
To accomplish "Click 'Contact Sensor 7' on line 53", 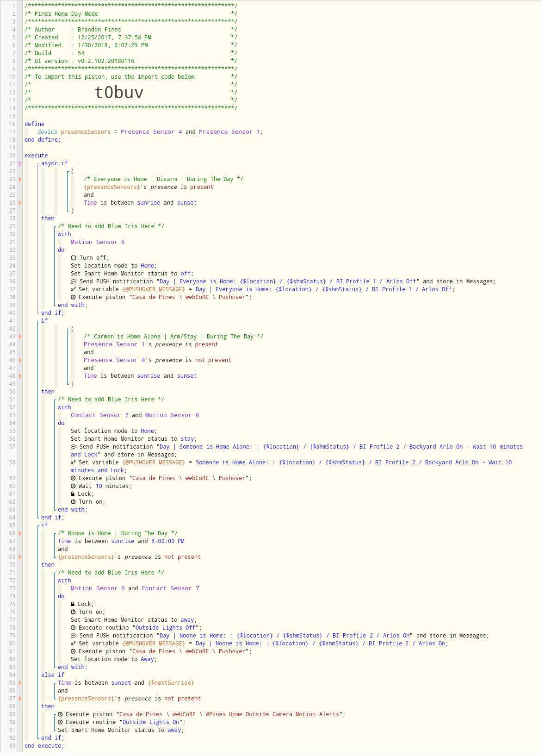I will 99,415.
